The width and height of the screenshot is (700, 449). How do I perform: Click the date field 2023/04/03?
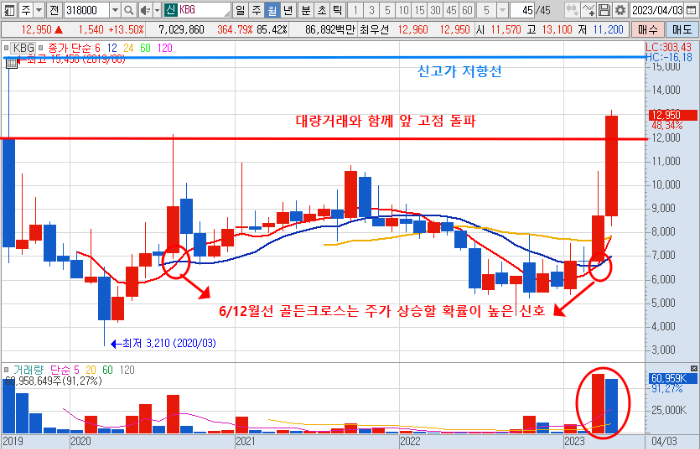[x=657, y=10]
